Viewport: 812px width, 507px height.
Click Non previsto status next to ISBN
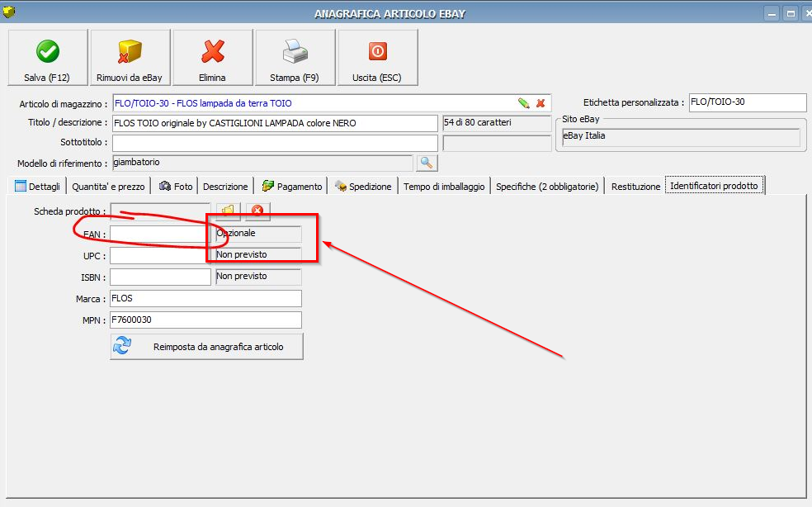click(x=258, y=277)
